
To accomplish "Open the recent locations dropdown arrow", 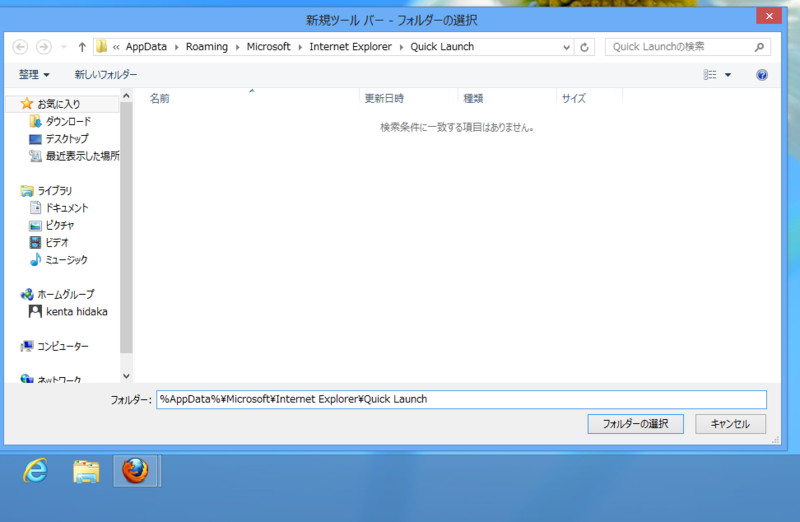I will (64, 47).
